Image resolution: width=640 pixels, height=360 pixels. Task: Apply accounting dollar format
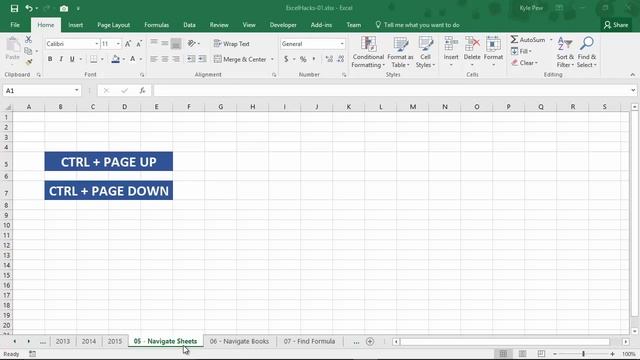click(286, 59)
